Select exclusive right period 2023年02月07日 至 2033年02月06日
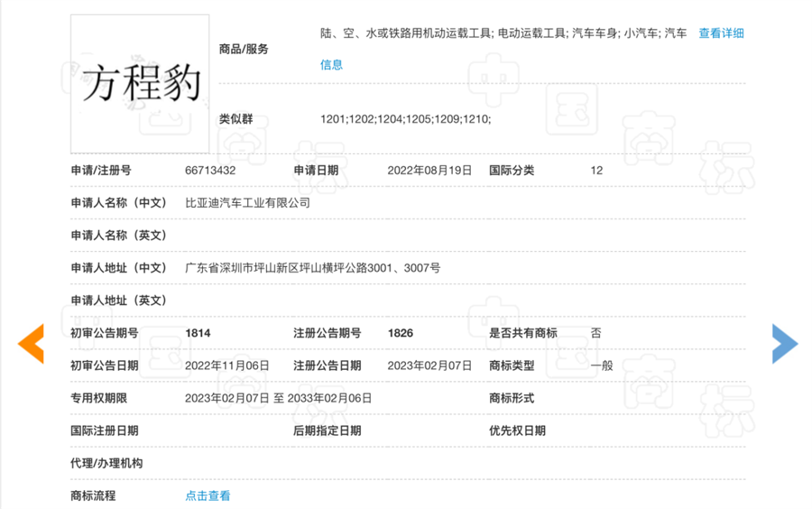 pyautogui.click(x=278, y=398)
